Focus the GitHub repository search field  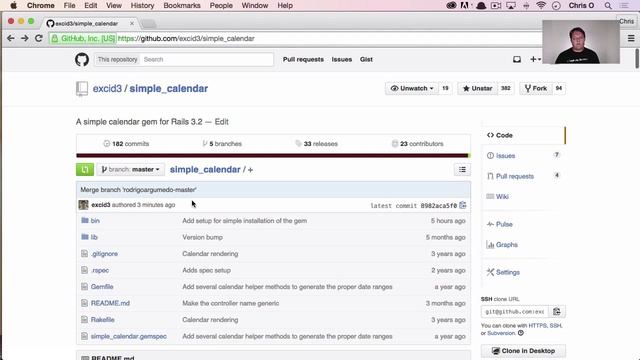pyautogui.click(x=206, y=60)
